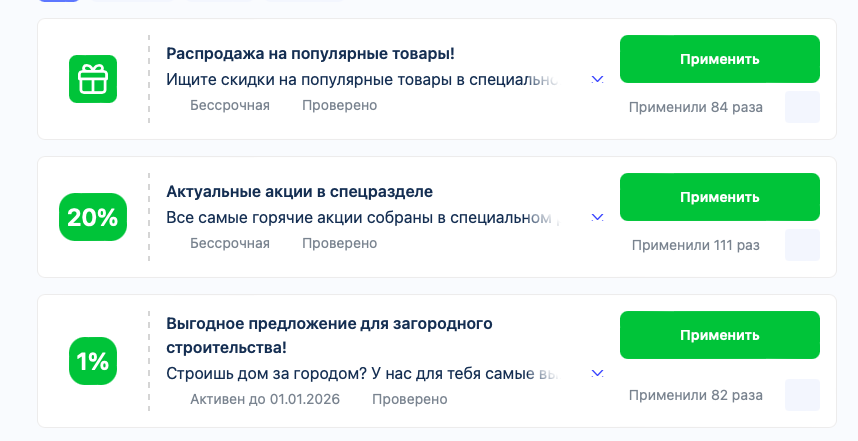Click the square beside 'Применили 84 раза'
858x441 pixels.
(802, 107)
